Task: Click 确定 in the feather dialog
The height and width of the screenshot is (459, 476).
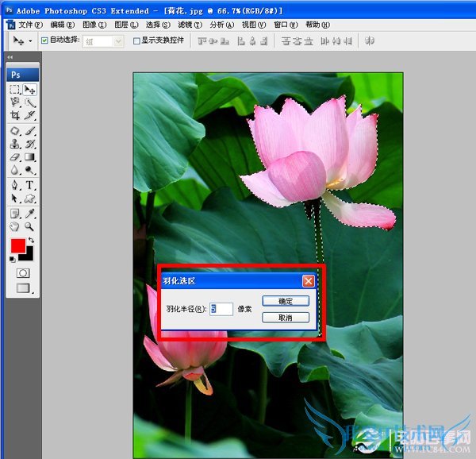Action: click(x=285, y=302)
